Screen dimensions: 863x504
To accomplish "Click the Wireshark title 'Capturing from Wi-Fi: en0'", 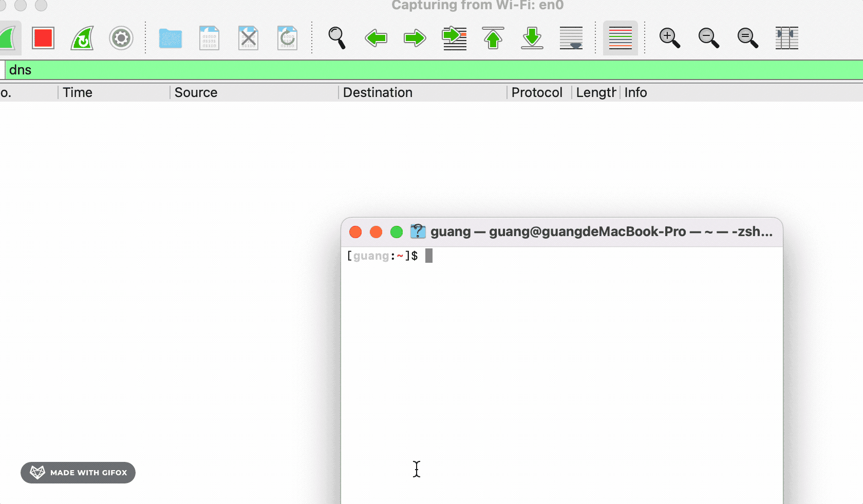I will [x=478, y=5].
